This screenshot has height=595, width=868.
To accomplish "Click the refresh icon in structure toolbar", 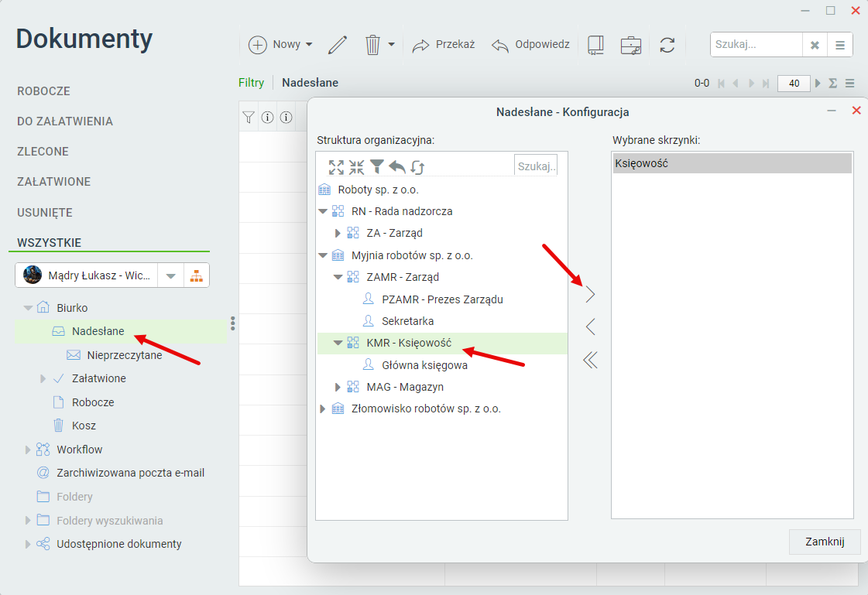I will point(417,167).
